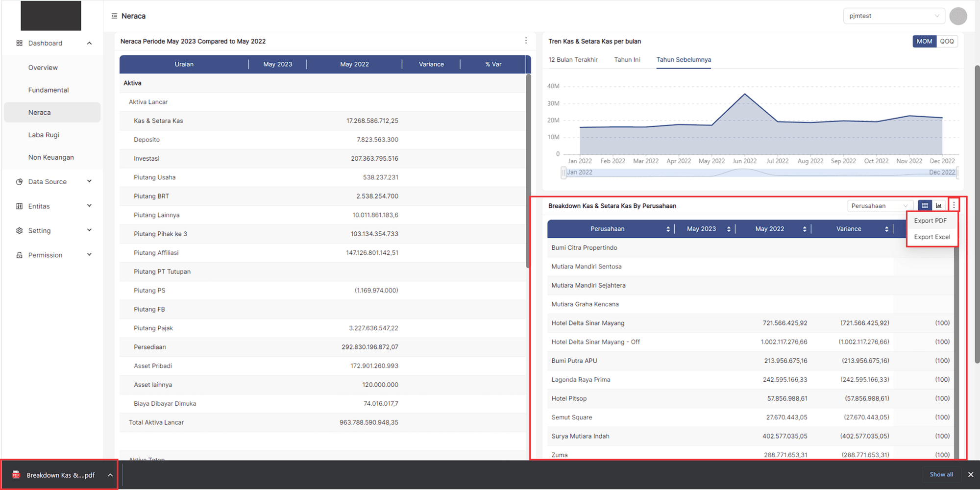Collapse sidebar using menu fold icon
This screenshot has height=490, width=980.
(x=114, y=16)
